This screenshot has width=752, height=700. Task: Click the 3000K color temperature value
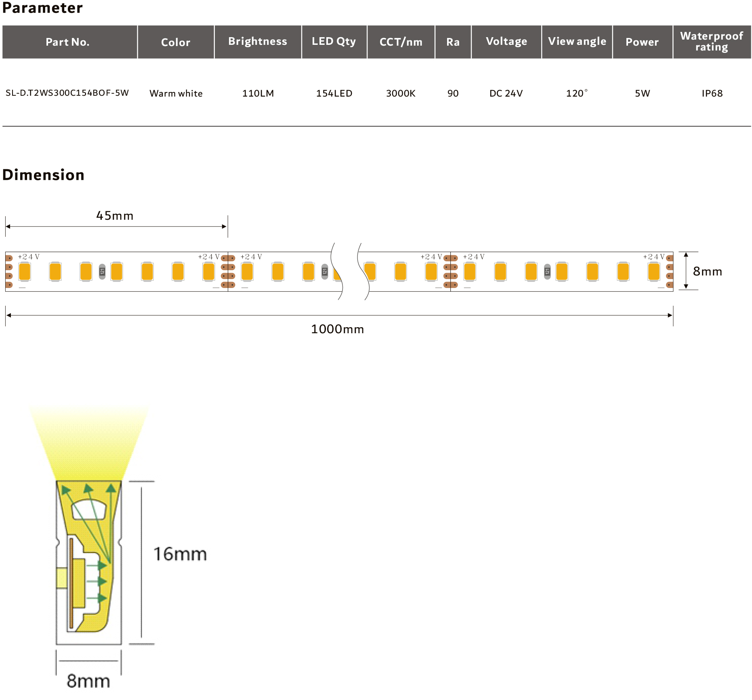click(400, 93)
